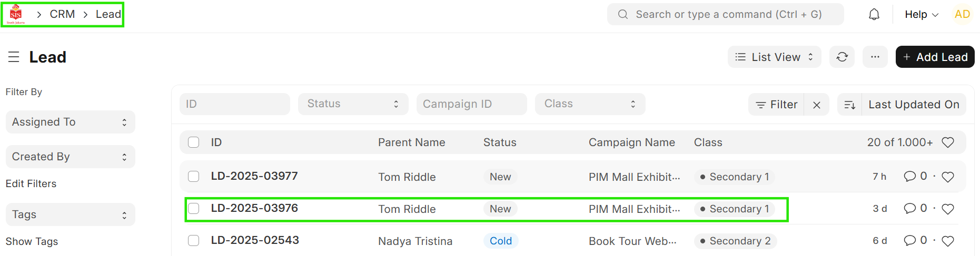Open the Assigned To filter dropdown
The image size is (980, 256).
(x=70, y=122)
